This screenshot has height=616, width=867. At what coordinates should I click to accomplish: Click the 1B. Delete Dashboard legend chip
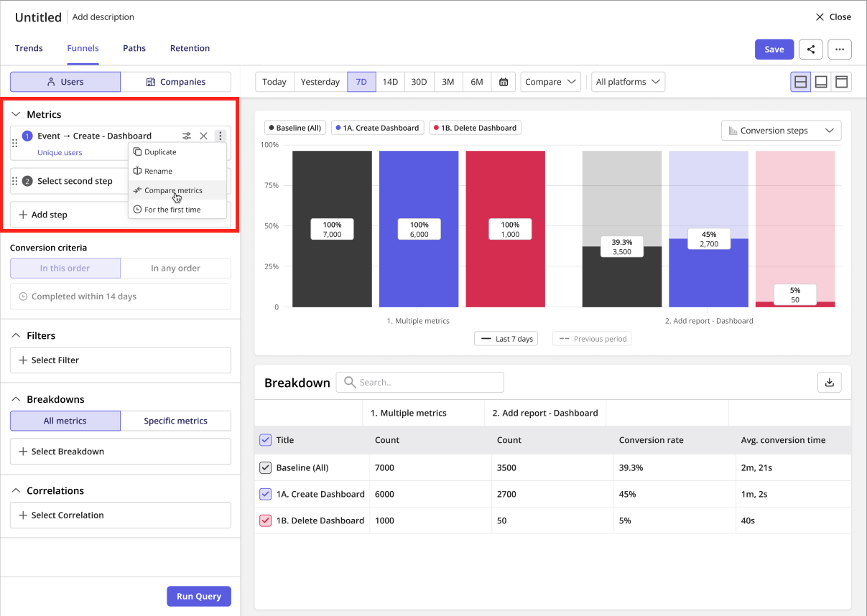[475, 128]
